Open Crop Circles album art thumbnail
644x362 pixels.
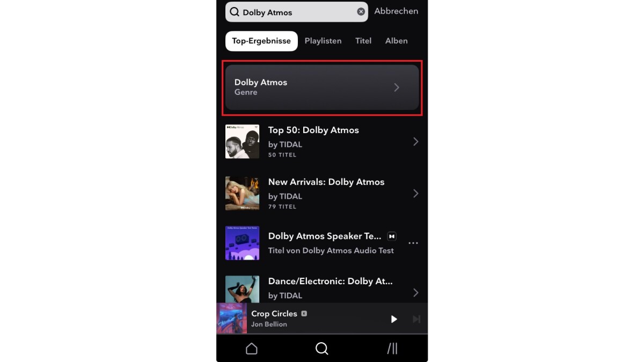(232, 319)
